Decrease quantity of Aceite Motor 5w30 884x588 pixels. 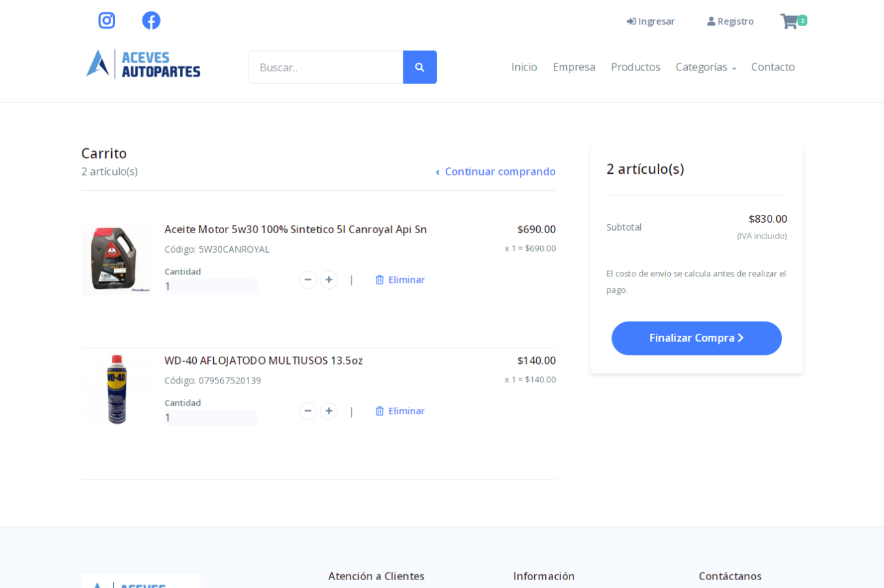pyautogui.click(x=308, y=280)
